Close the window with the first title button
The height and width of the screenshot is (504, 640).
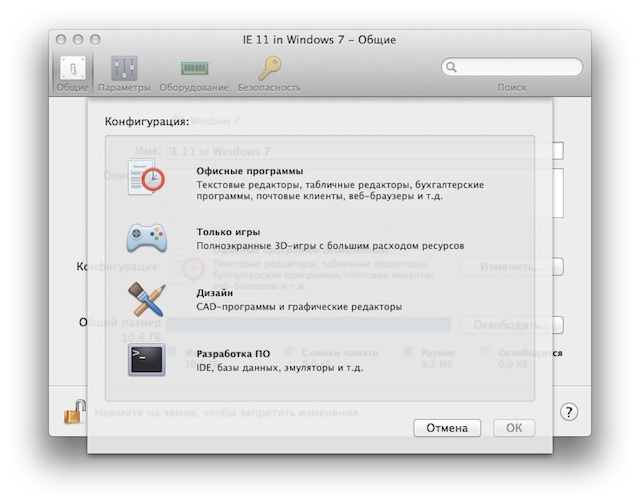[61, 40]
